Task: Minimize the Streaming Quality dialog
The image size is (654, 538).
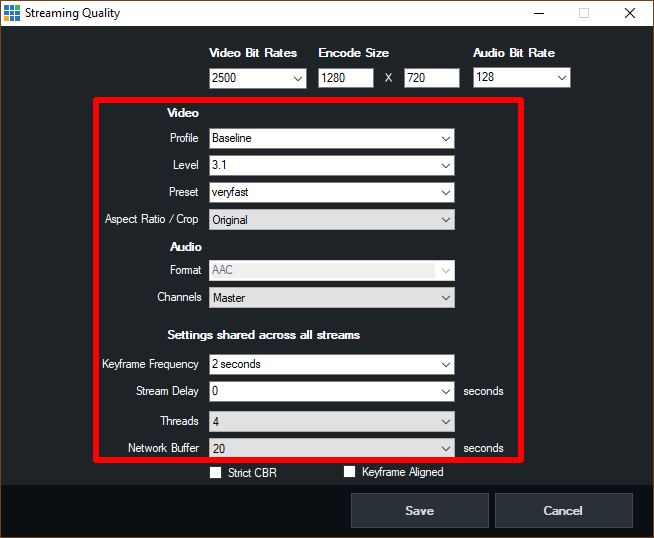Action: coord(538,13)
